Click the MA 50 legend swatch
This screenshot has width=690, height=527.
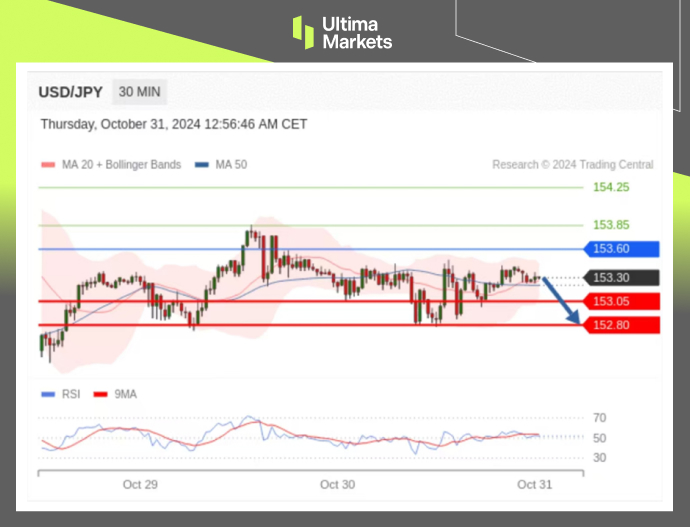(202, 165)
